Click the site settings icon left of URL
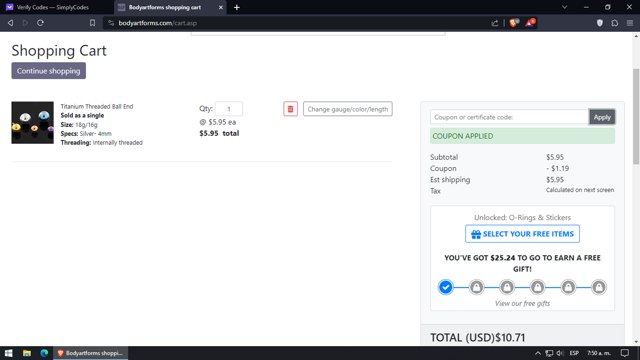The image size is (640, 360). (111, 23)
